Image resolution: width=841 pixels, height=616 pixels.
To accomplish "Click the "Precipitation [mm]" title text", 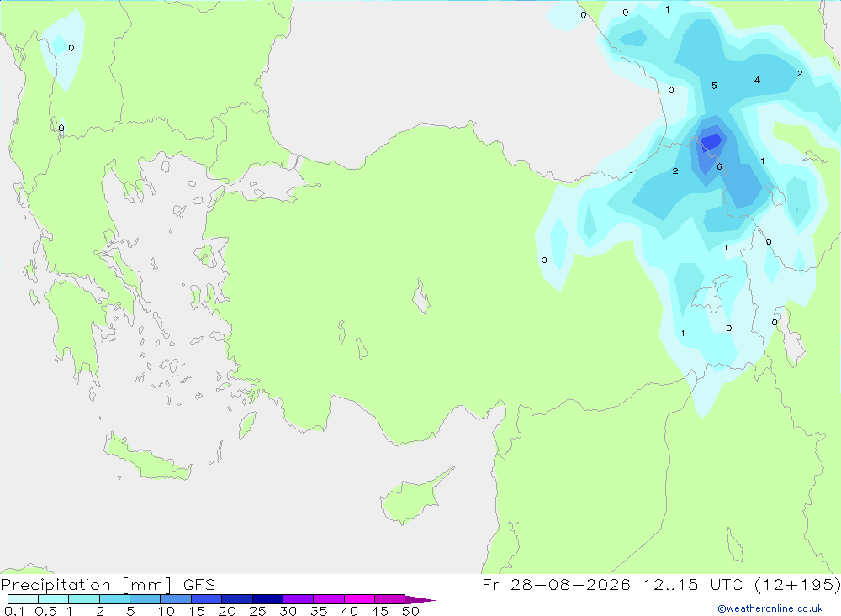I will point(86,585).
